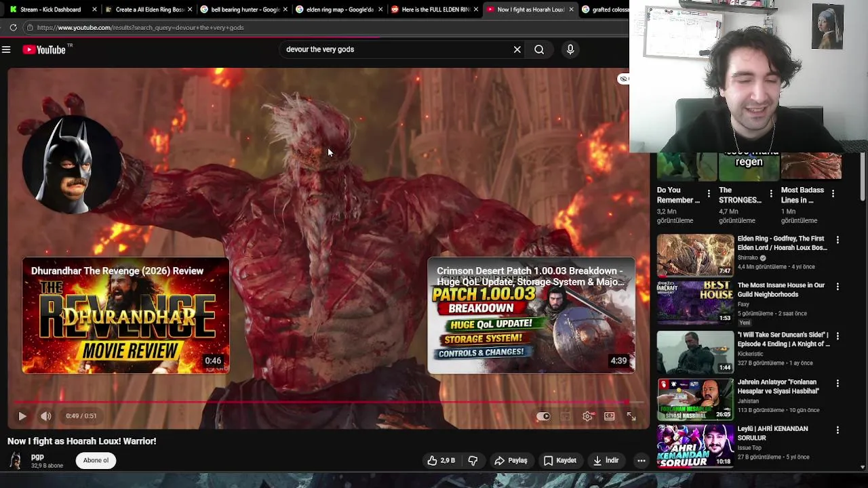Open Best House thumbnail 1:53
This screenshot has height=488, width=868.
[695, 302]
